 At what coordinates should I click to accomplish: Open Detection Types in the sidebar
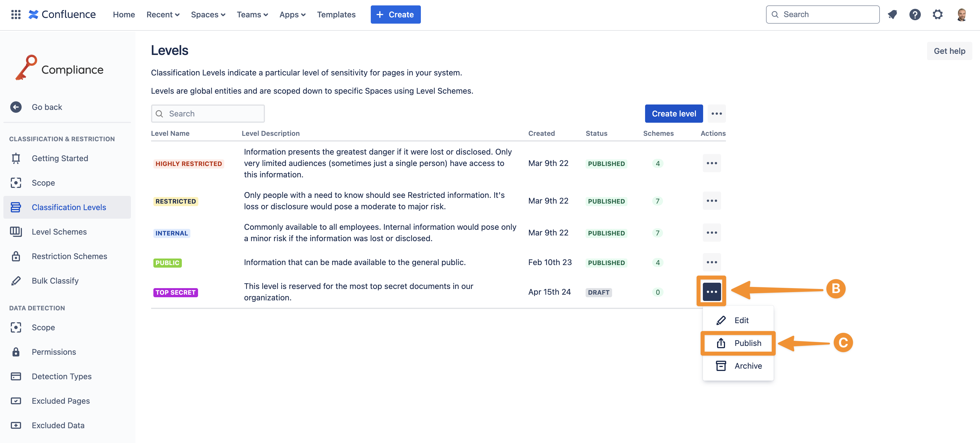(x=62, y=376)
